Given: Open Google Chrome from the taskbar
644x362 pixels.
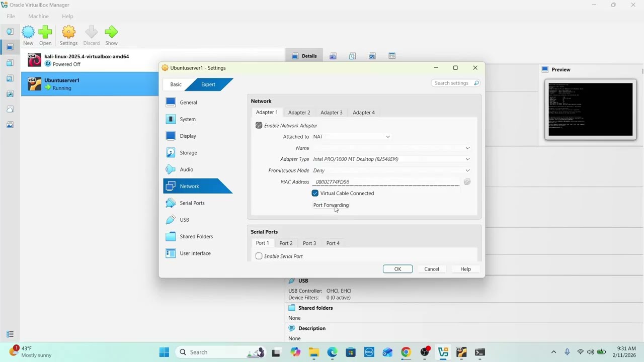Looking at the screenshot, I should tap(406, 352).
